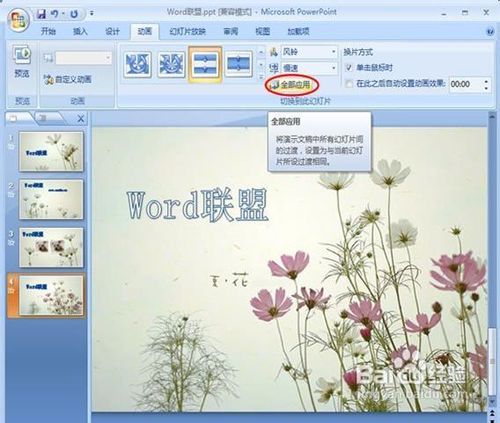Choose the fourth transition effect thumbnail
Image resolution: width=500 pixels, height=423 pixels.
coord(239,64)
